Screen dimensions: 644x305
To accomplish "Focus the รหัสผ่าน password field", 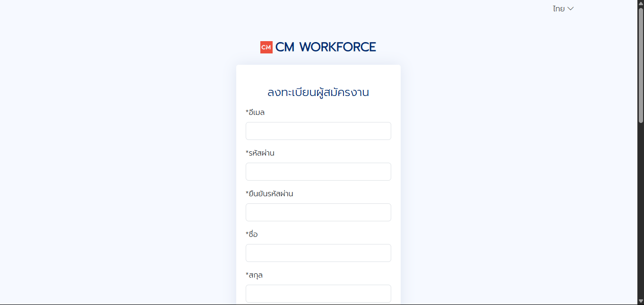I will 318,172.
